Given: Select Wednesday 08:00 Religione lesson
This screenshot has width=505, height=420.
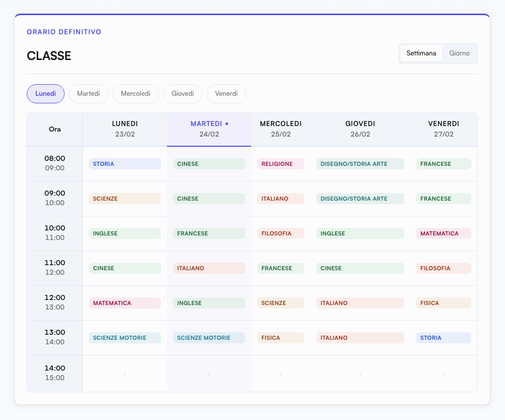Looking at the screenshot, I should tap(280, 164).
